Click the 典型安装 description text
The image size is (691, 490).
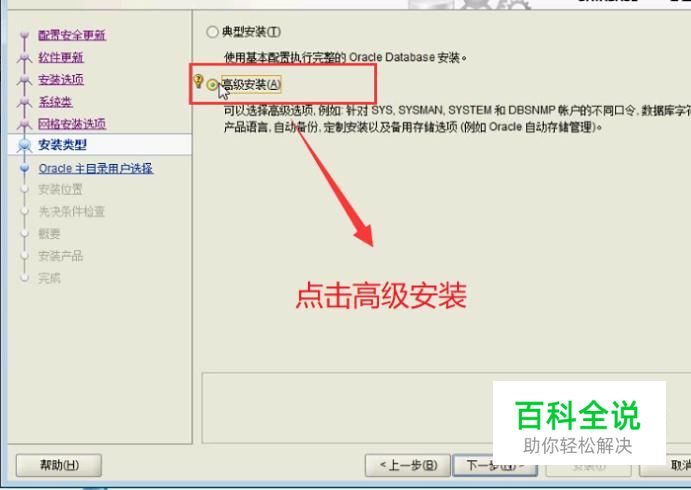[345, 57]
